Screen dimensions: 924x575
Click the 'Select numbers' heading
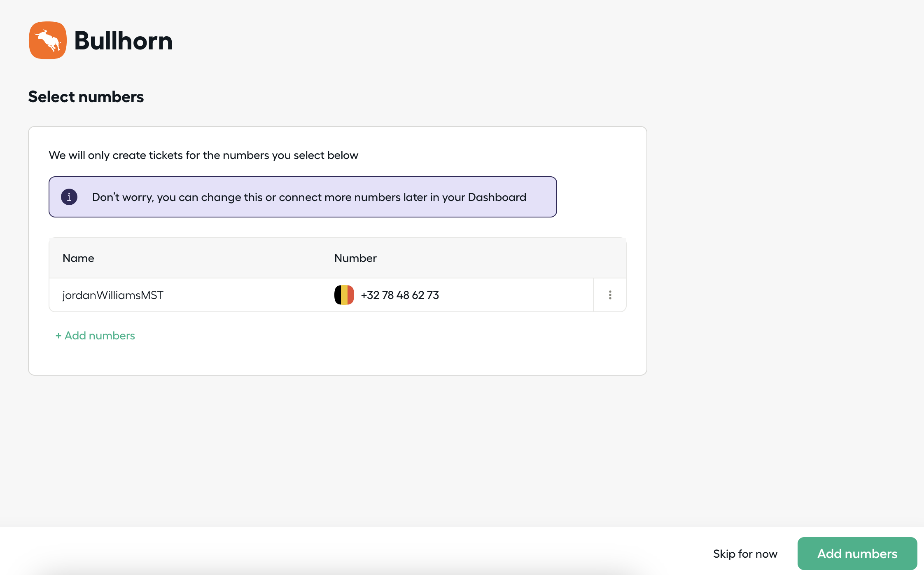[86, 97]
